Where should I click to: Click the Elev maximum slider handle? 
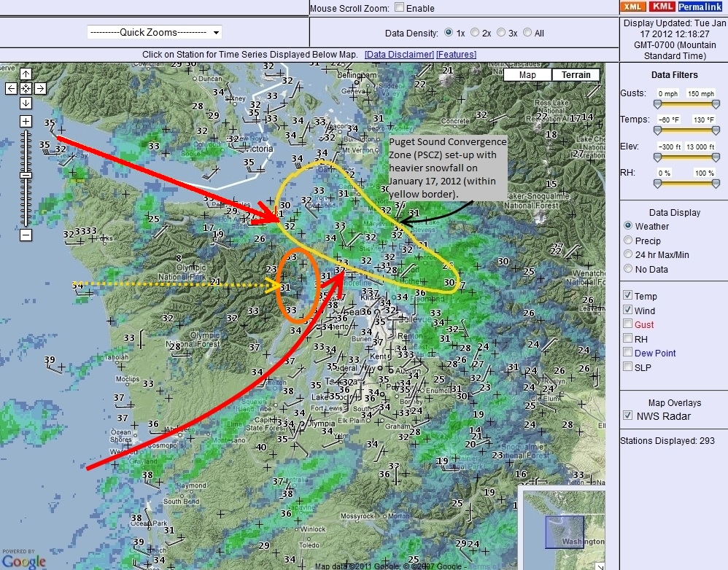click(716, 157)
